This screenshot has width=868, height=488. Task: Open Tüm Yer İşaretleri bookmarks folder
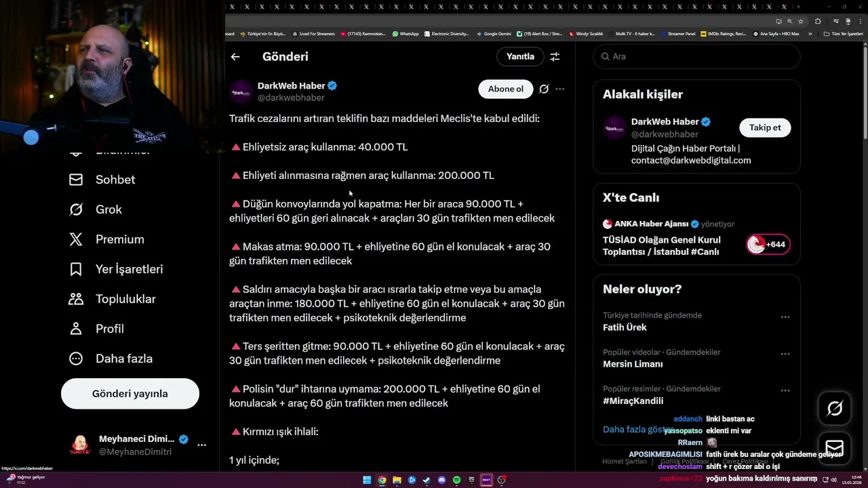pyautogui.click(x=844, y=34)
